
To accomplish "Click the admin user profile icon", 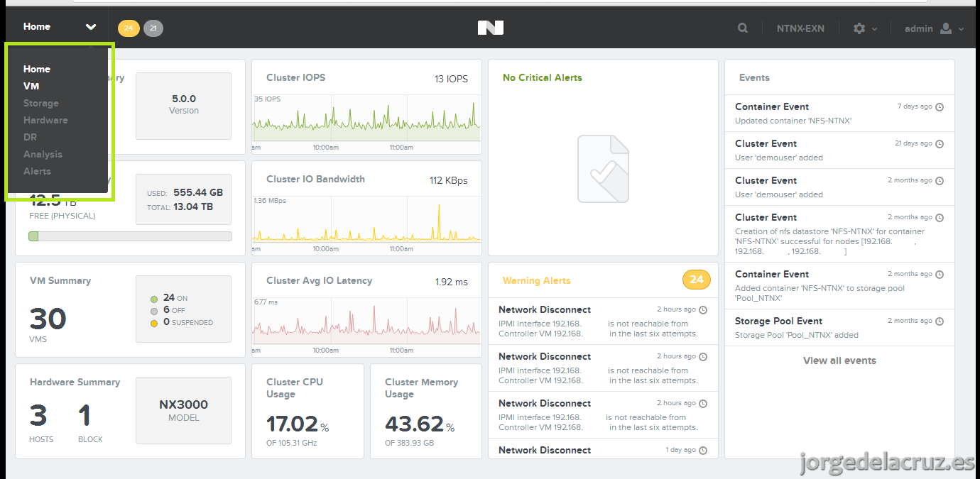I will 946,28.
